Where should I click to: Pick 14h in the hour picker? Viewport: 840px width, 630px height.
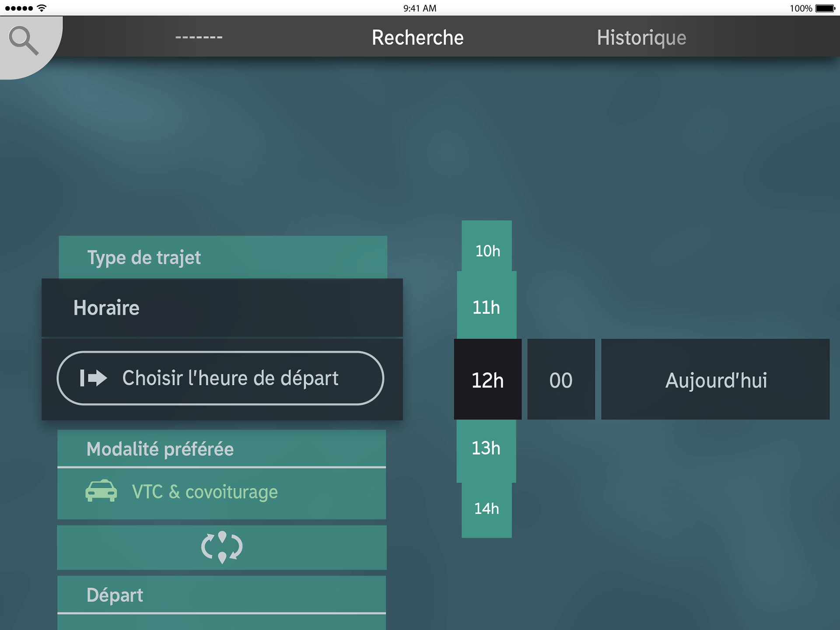tap(487, 510)
